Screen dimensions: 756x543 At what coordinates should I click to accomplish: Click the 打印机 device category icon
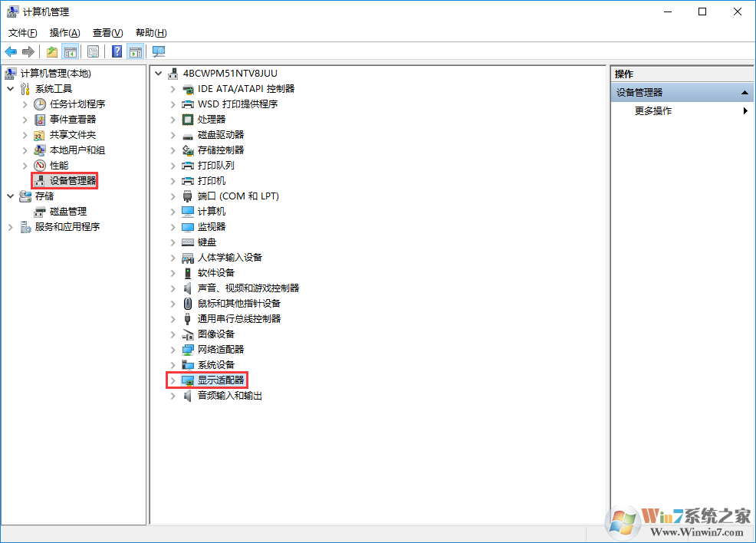(188, 181)
